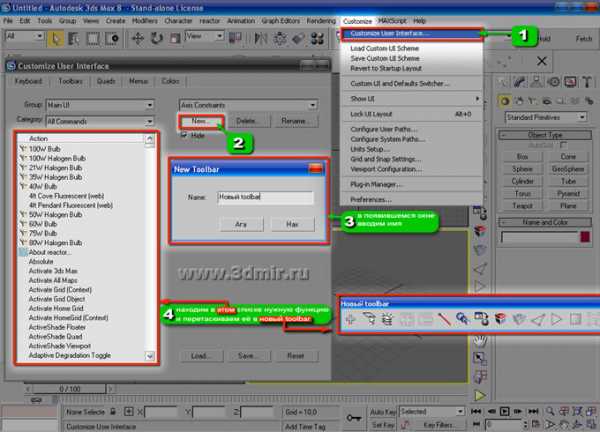The width and height of the screenshot is (600, 432).
Task: Select the Select Object arrow tool
Action: pyautogui.click(x=55, y=39)
